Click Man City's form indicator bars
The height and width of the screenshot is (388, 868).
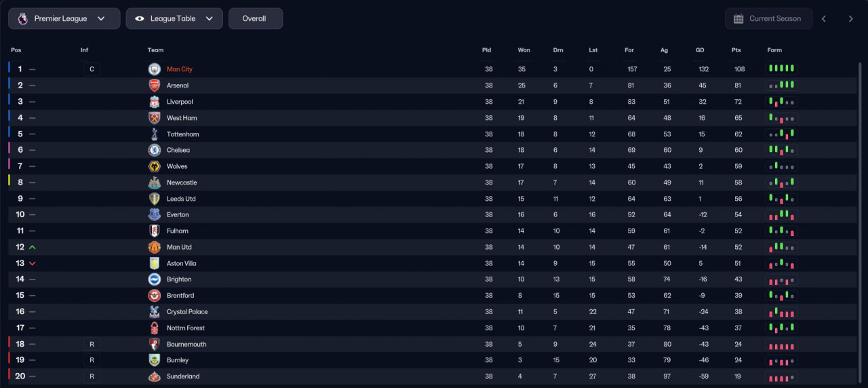coord(781,69)
